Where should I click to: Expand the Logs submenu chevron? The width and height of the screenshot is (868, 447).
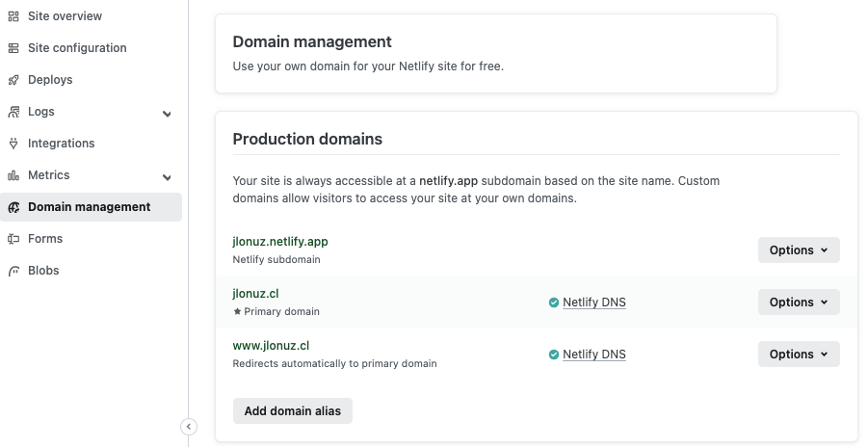click(167, 114)
